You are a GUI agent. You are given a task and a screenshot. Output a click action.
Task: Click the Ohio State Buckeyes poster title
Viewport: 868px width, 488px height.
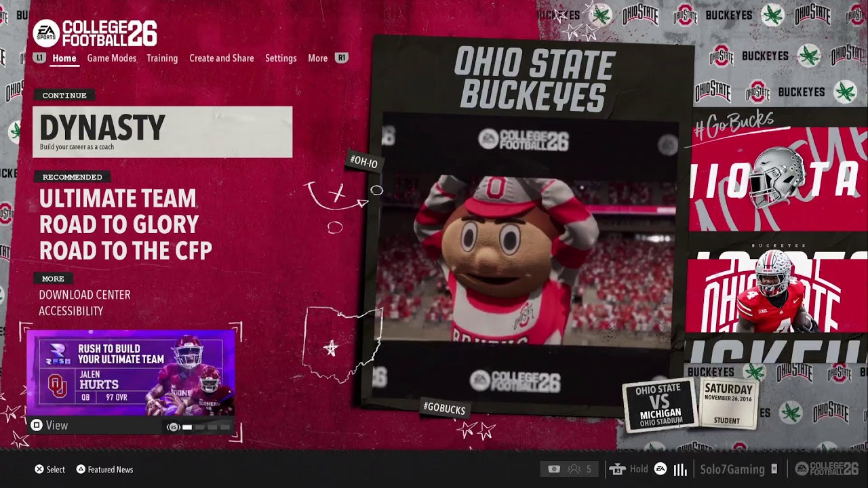coord(534,79)
